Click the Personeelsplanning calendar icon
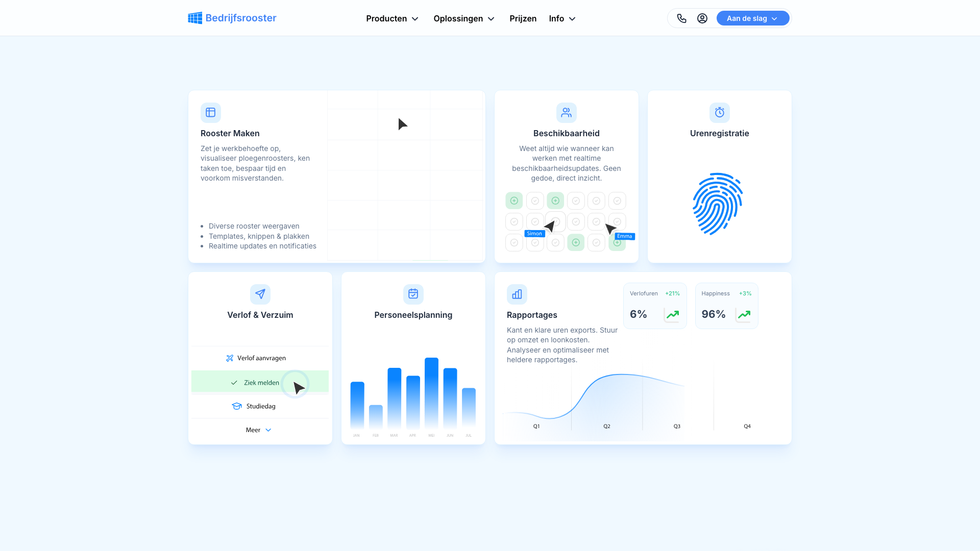 [413, 294]
